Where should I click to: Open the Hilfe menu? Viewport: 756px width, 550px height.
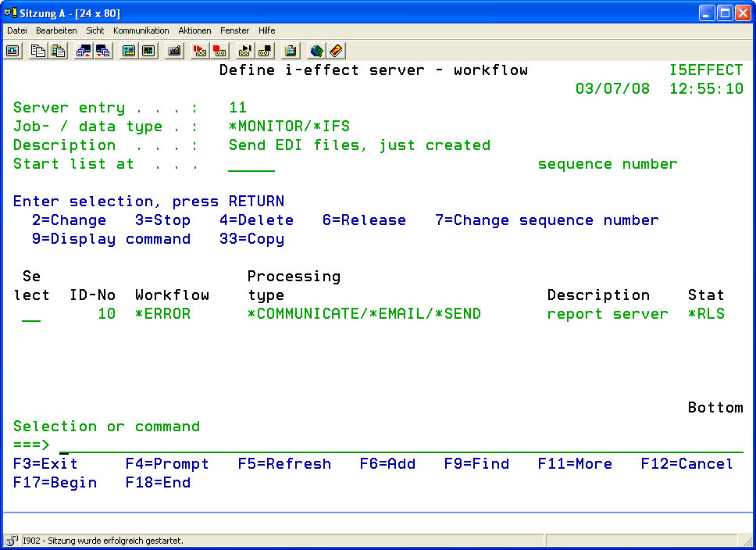pyautogui.click(x=267, y=30)
